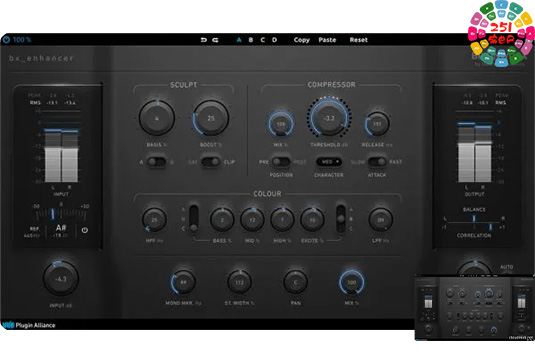The height and width of the screenshot is (363, 535).
Task: Click the Reset button
Action: 359,40
